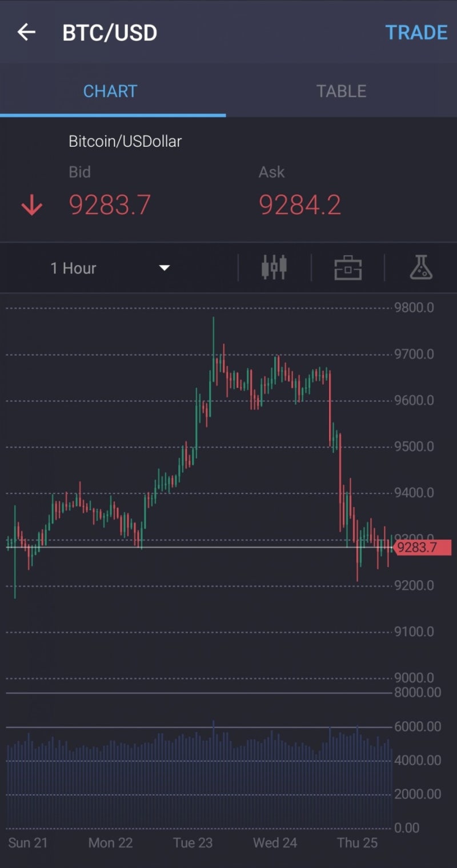The image size is (457, 868).
Task: Tap the back arrow to exit chart
Action: tap(26, 32)
